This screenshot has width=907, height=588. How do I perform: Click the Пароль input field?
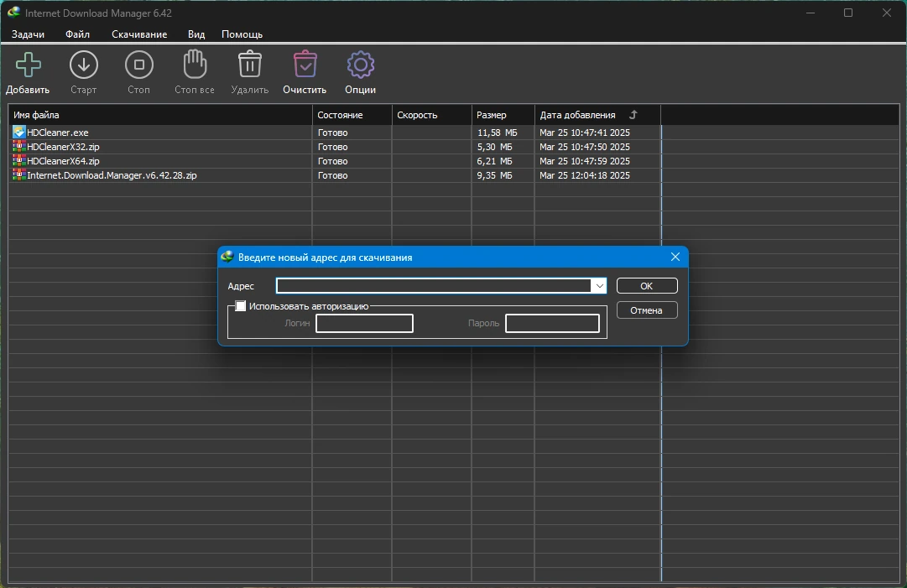point(552,323)
